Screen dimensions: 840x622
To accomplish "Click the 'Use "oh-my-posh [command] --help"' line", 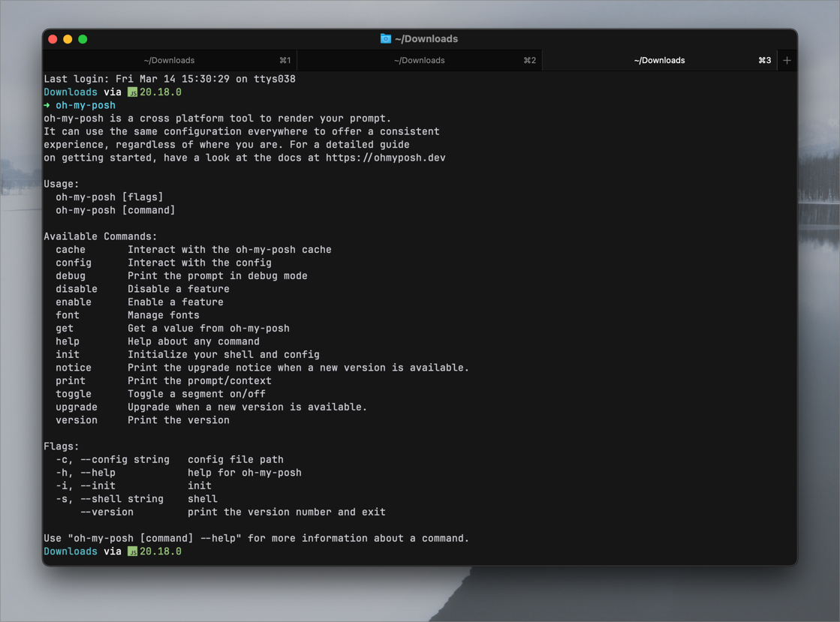I will coord(257,539).
